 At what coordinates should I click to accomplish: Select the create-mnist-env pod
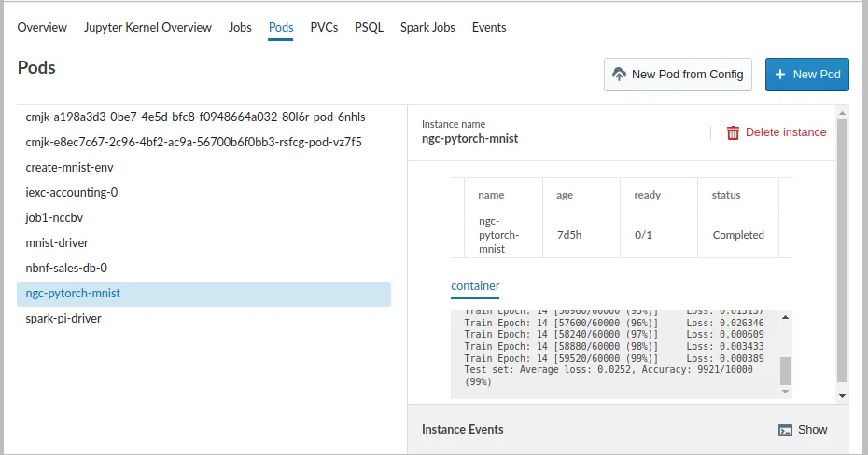pos(203,168)
